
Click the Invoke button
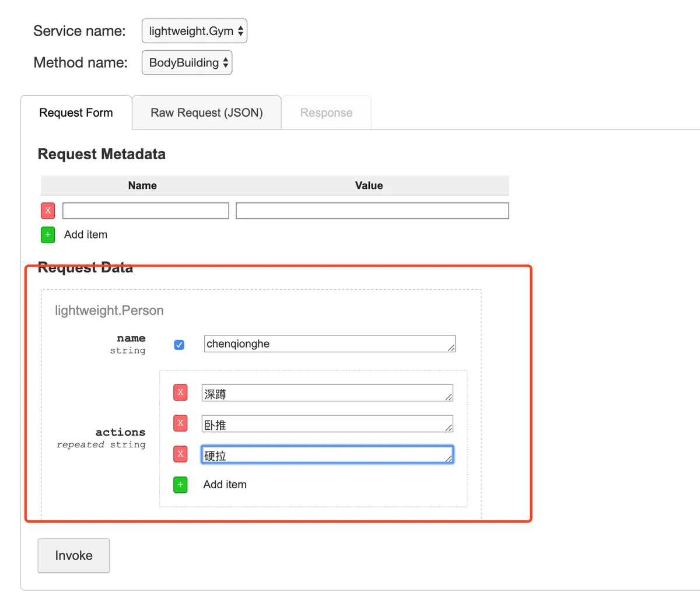coord(73,555)
